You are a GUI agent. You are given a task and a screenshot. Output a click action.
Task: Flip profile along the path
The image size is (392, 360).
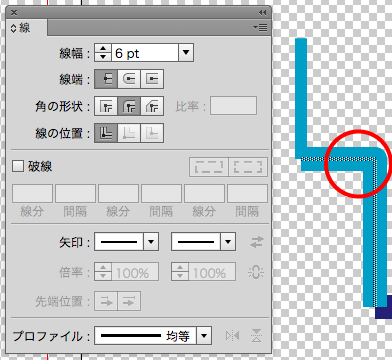pyautogui.click(x=232, y=335)
